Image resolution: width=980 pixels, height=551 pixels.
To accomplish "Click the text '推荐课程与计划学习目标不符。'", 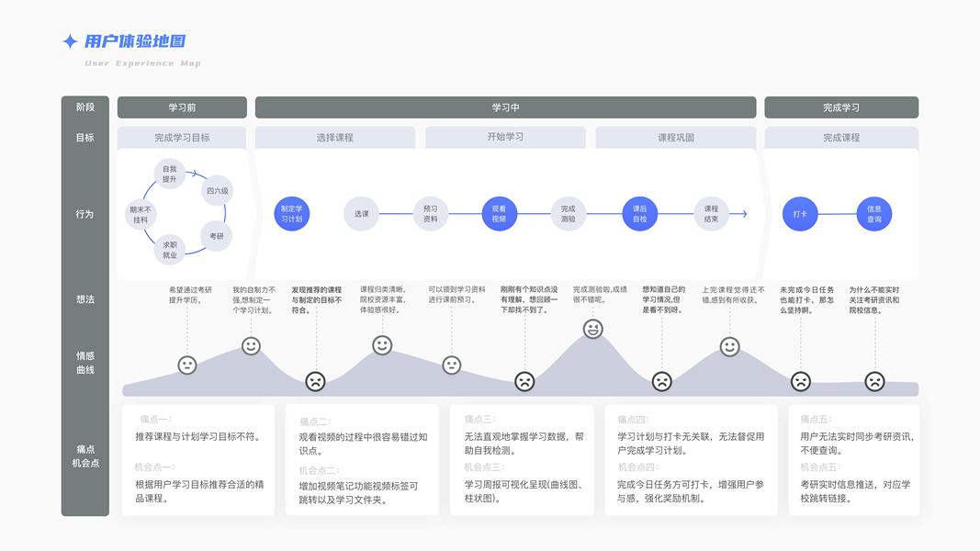I will click(197, 437).
